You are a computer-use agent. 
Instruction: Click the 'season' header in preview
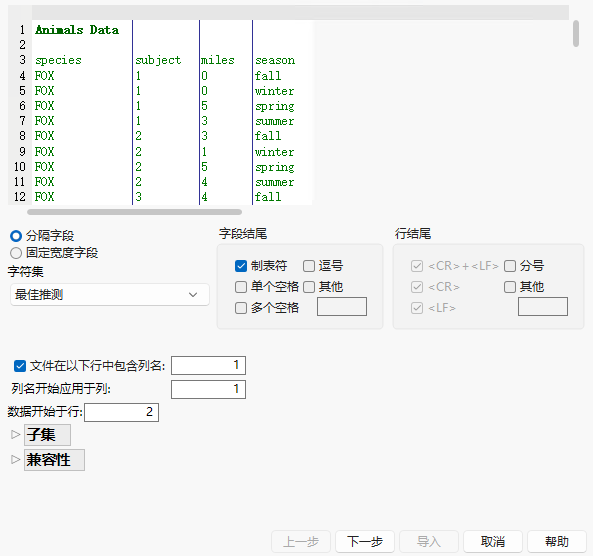point(275,60)
